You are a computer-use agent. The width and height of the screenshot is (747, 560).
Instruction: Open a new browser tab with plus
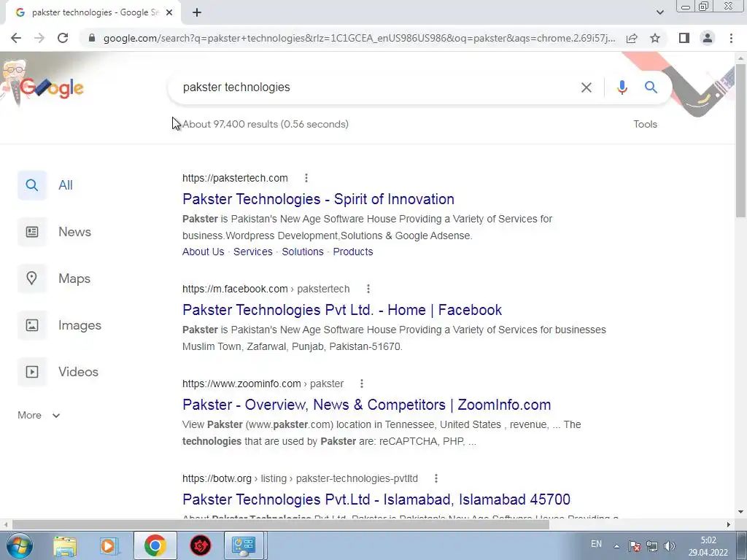point(197,13)
